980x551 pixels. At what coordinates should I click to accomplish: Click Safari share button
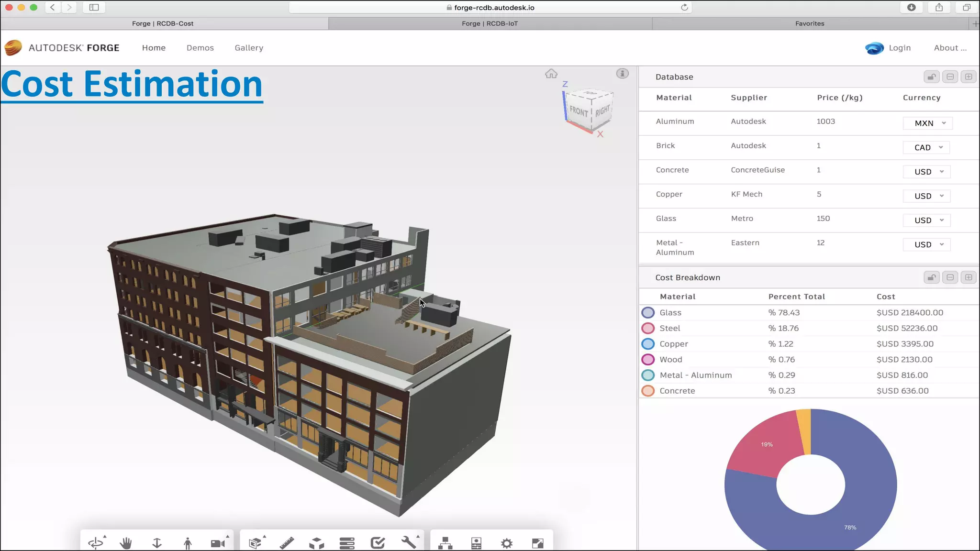pyautogui.click(x=939, y=7)
